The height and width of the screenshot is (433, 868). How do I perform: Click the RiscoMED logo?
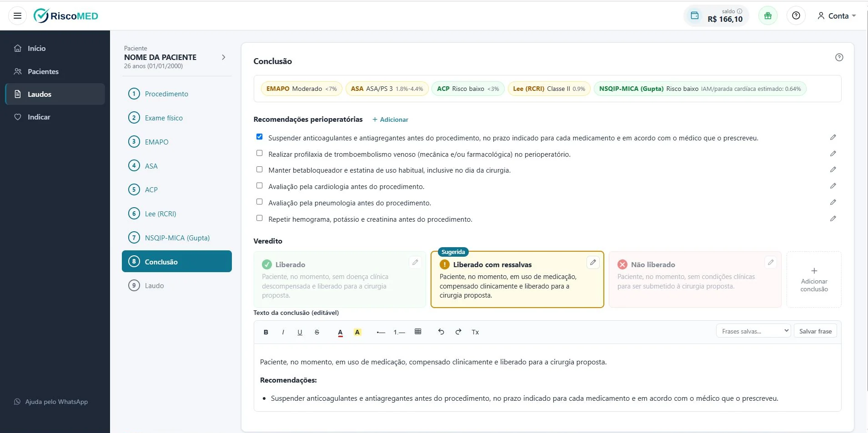tap(66, 16)
